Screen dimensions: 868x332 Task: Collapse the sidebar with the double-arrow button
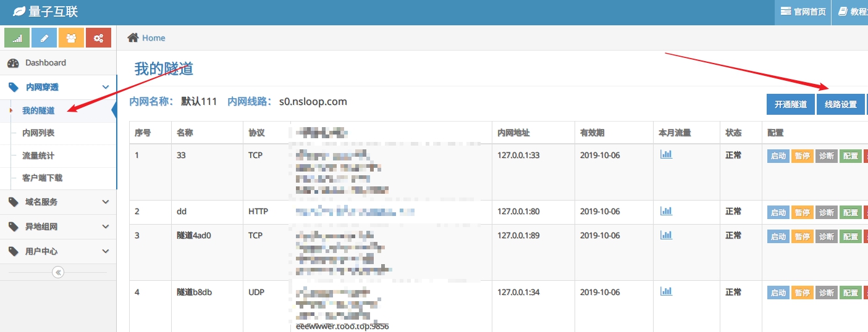coord(58,272)
